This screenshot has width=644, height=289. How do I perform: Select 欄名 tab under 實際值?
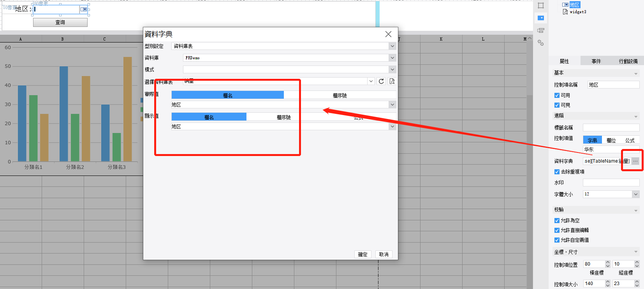click(x=228, y=95)
